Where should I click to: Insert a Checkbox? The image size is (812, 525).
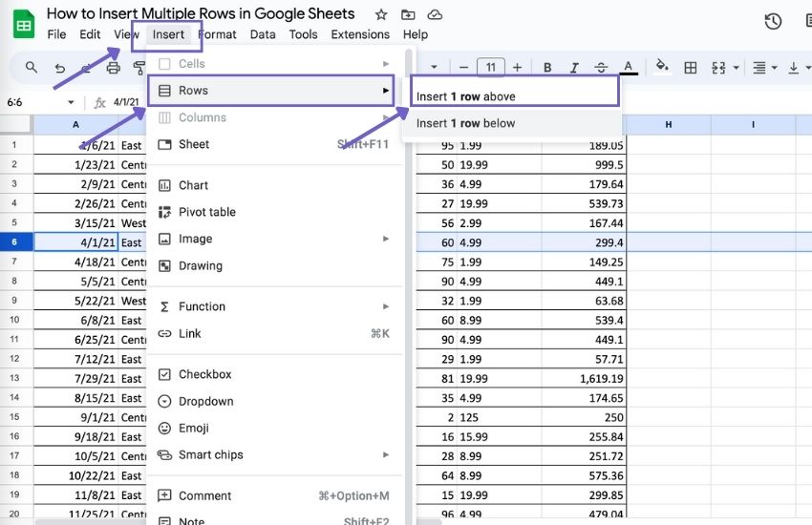[x=274, y=374]
